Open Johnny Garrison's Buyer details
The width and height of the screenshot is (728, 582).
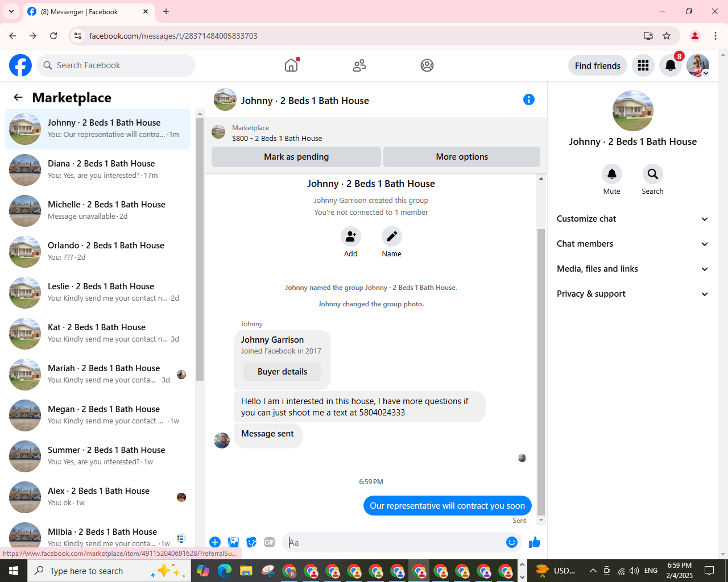(x=282, y=372)
